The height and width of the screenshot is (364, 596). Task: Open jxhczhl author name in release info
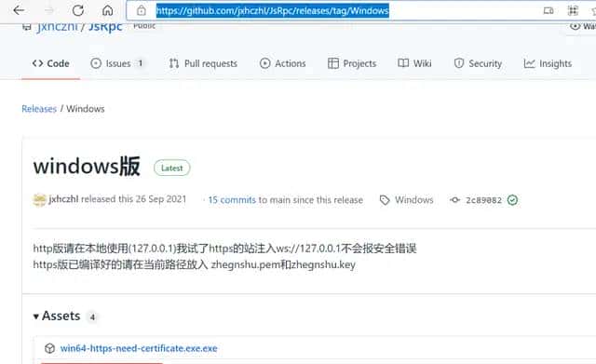[x=63, y=199]
